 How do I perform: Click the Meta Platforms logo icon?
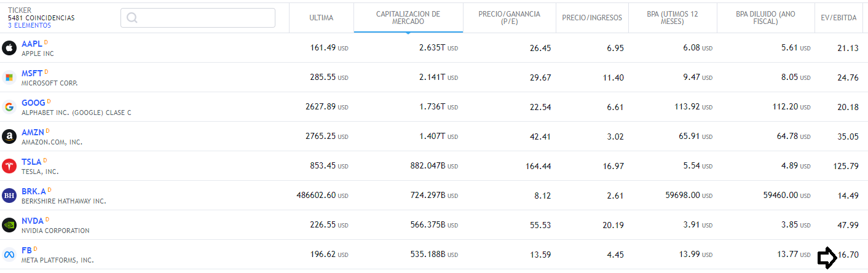coord(9,255)
